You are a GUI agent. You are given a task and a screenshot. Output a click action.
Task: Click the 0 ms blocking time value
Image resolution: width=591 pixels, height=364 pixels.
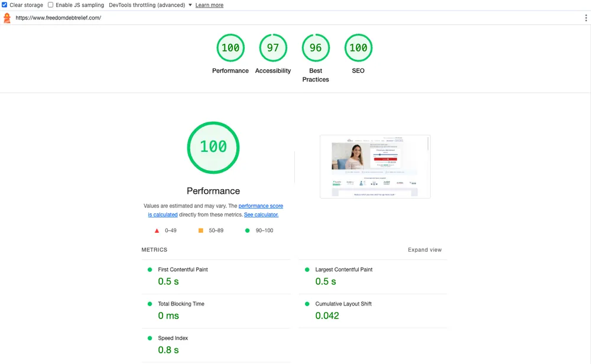(x=168, y=316)
